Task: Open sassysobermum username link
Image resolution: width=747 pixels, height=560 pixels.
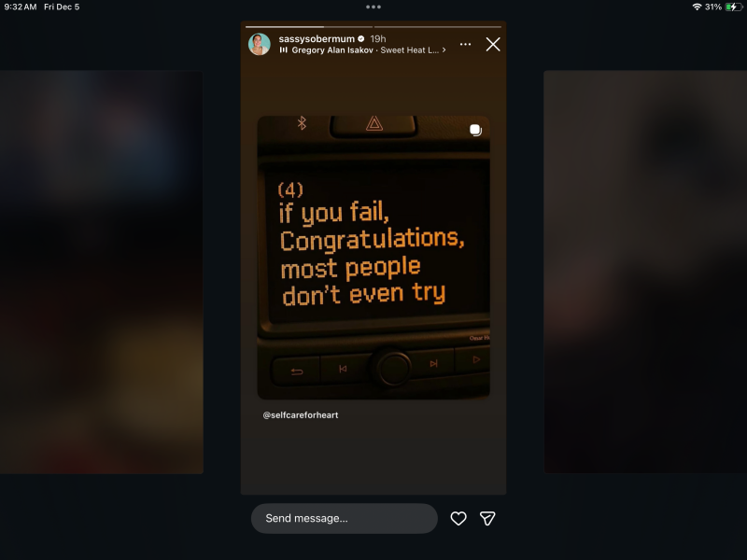Action: (317, 38)
